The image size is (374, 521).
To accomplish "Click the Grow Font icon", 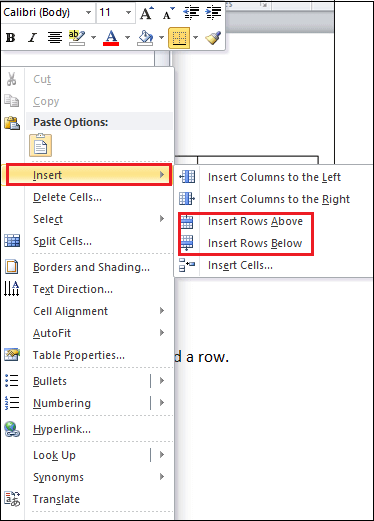I will coord(147,13).
